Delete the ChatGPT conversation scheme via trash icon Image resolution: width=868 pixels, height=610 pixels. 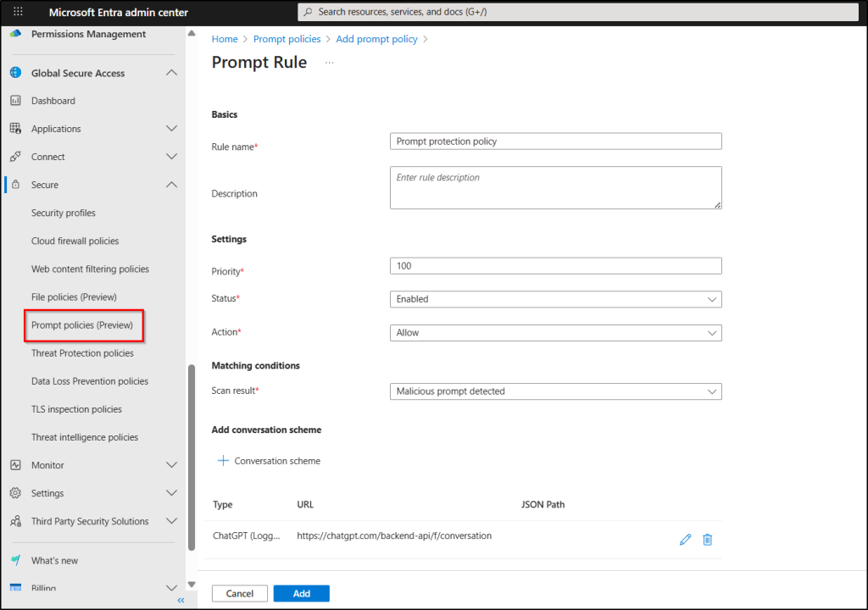708,540
